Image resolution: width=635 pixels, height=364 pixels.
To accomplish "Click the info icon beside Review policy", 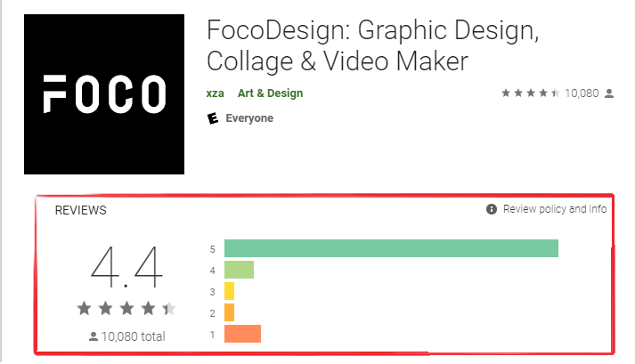I will 492,209.
